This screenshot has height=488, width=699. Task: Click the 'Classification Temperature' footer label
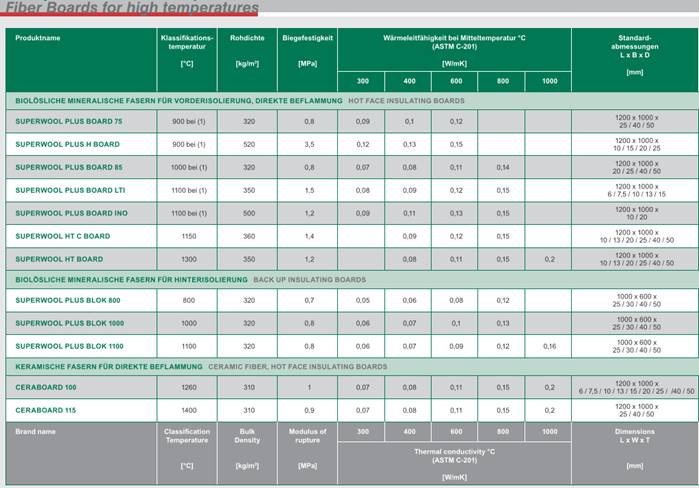click(187, 436)
